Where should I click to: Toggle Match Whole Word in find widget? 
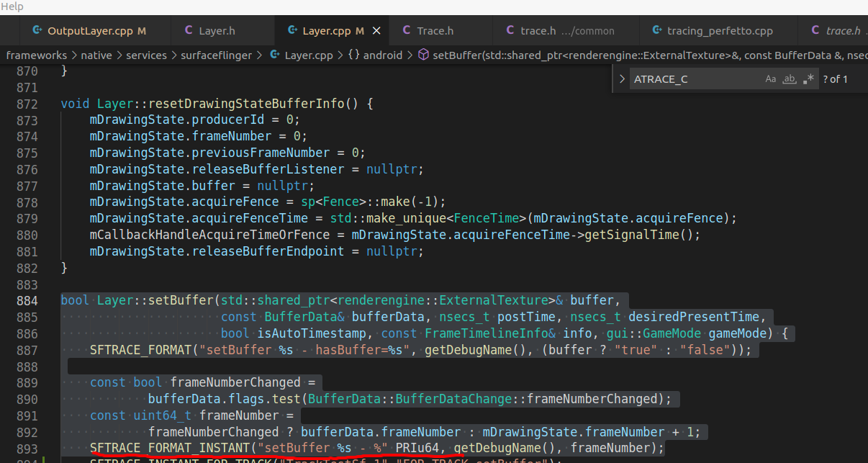pos(790,79)
